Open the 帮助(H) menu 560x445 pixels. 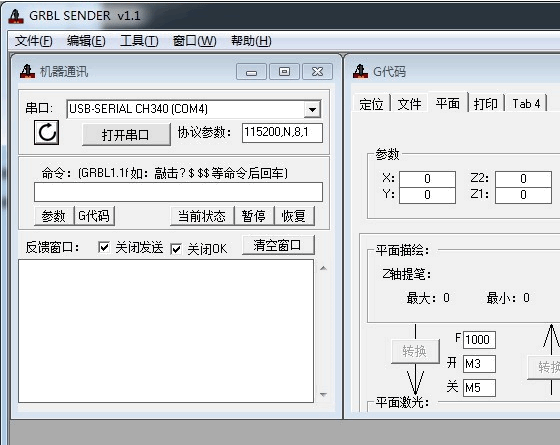pyautogui.click(x=251, y=41)
